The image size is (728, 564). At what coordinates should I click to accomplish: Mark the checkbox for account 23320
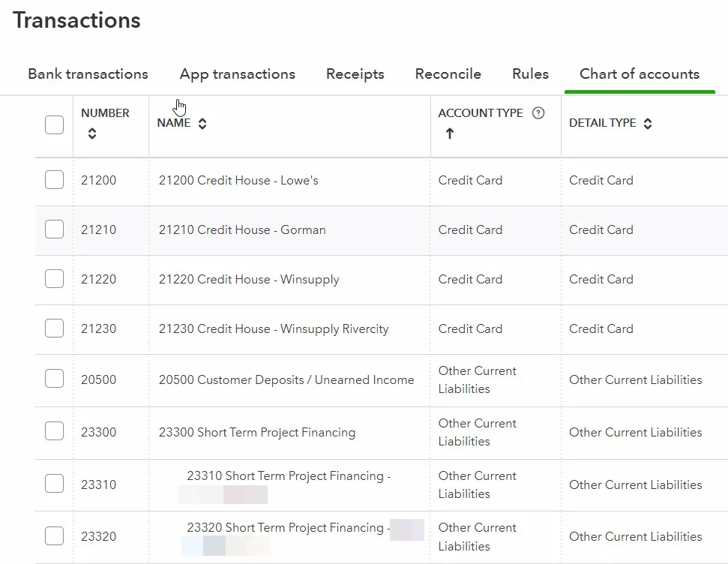(55, 536)
